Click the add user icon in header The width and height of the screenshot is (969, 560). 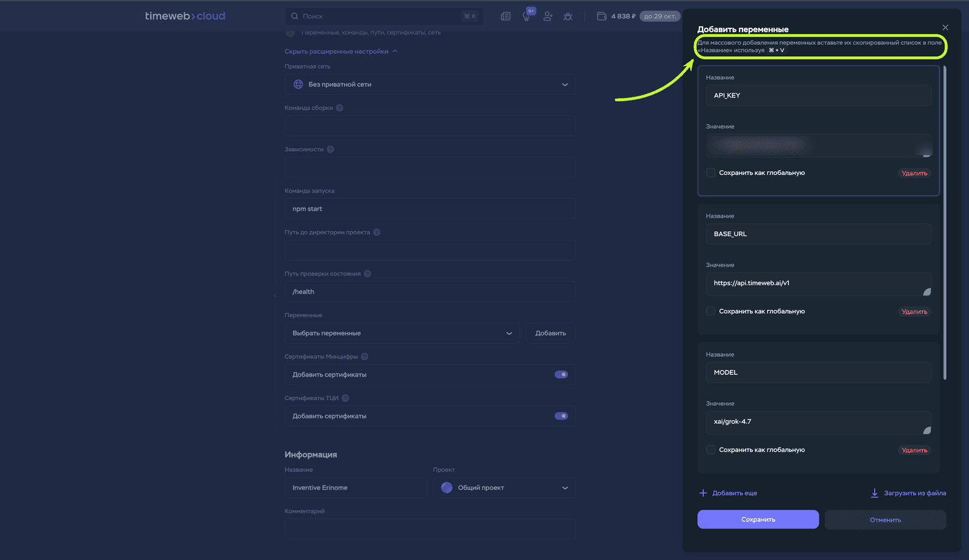point(547,16)
